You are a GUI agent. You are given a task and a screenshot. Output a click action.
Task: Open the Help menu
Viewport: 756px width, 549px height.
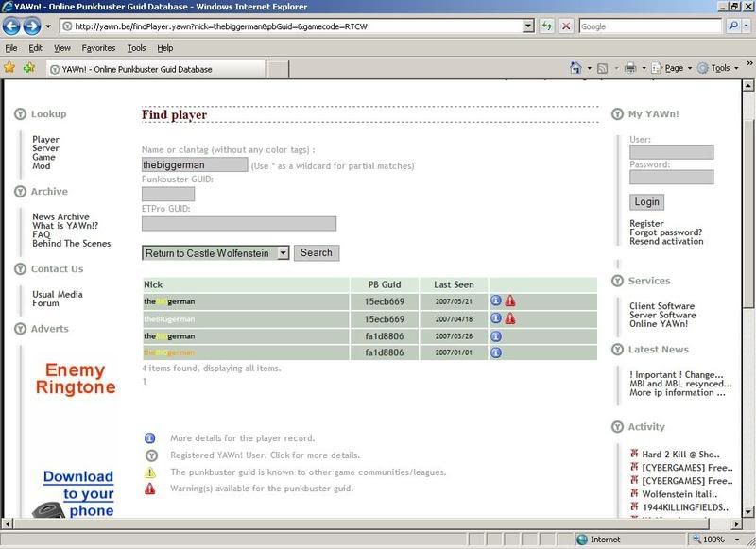pos(164,48)
